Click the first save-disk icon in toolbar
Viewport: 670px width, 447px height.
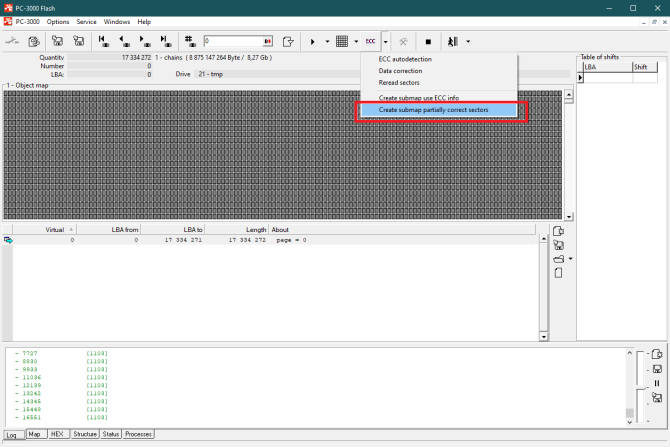[x=57, y=41]
